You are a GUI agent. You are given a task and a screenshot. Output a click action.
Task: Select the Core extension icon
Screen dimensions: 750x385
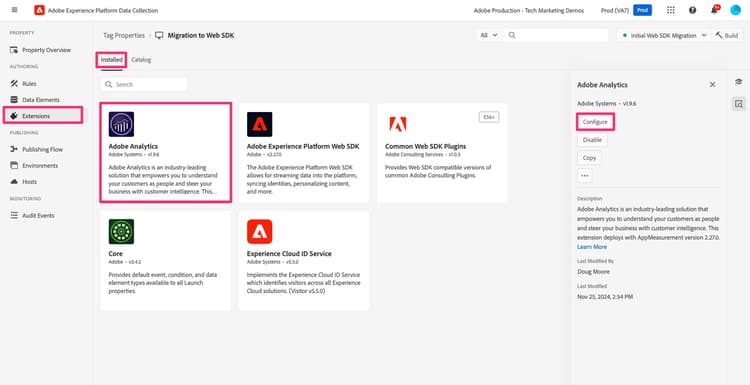coord(121,231)
